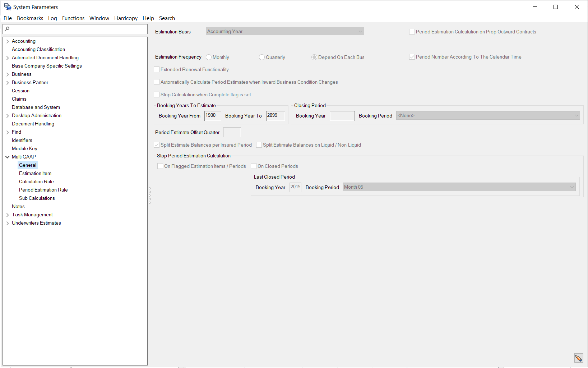This screenshot has width=588, height=368.
Task: Expand the Task Management node
Action: pyautogui.click(x=8, y=215)
